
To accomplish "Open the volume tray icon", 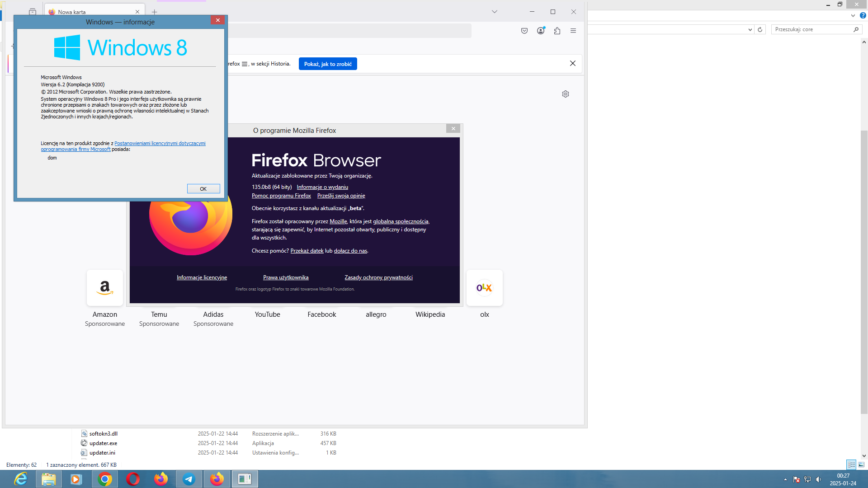I will tap(818, 479).
